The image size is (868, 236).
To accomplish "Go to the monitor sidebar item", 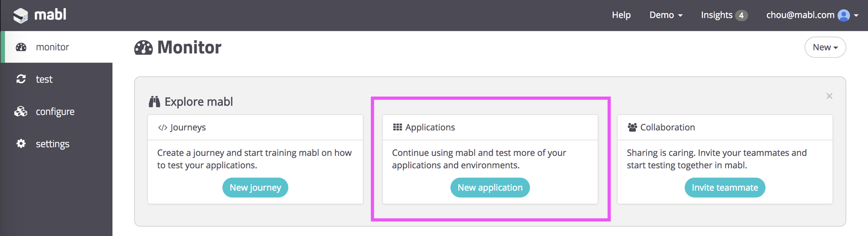I will coord(57,47).
